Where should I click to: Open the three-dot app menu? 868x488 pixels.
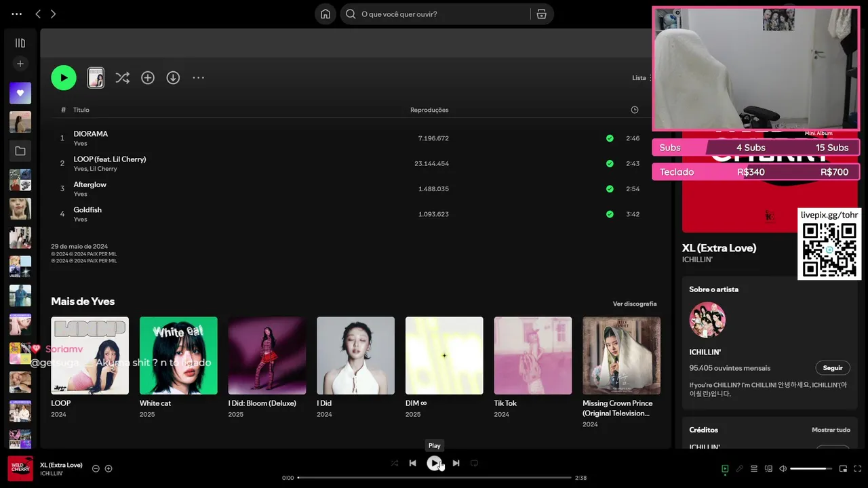pyautogui.click(x=17, y=14)
